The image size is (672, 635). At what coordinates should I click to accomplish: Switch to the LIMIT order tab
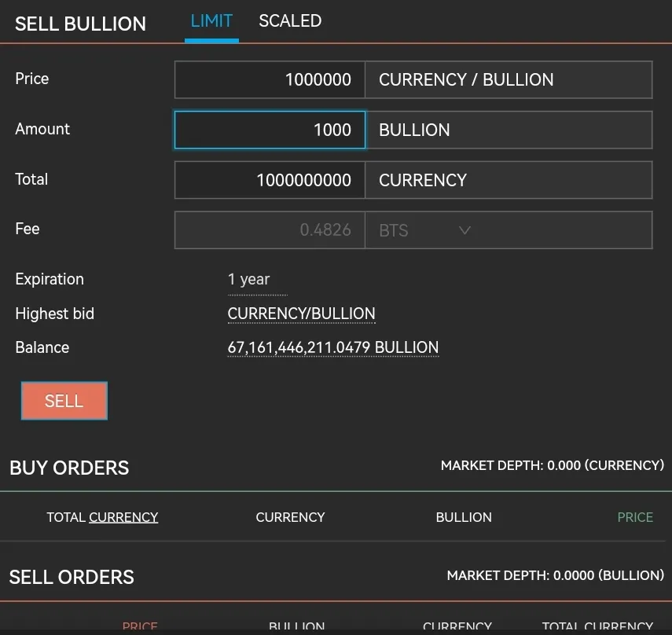tap(211, 21)
